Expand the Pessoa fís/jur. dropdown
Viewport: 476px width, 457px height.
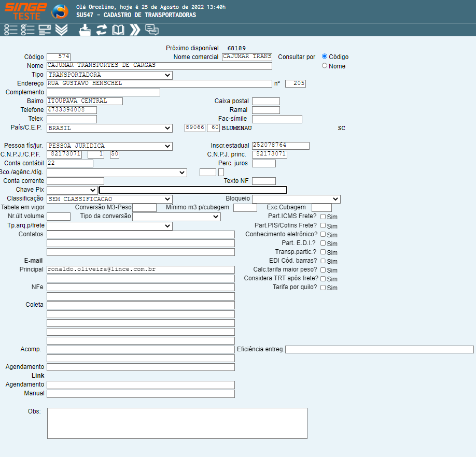[109, 146]
